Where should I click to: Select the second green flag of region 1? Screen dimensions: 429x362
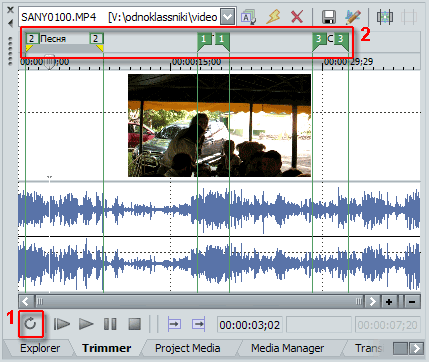coord(222,39)
